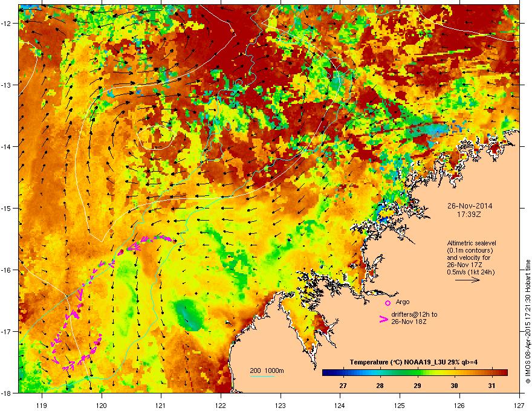
Task: Click the color bar tick label '27'
Action: (343, 386)
